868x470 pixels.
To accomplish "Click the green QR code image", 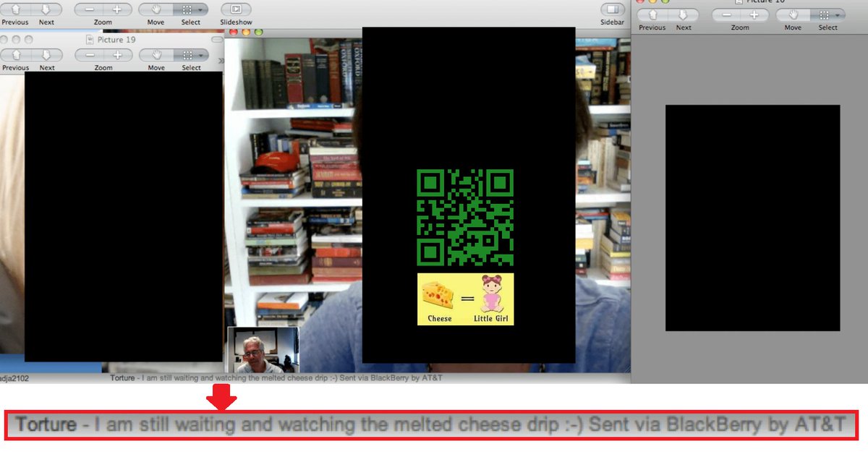I will coord(465,218).
